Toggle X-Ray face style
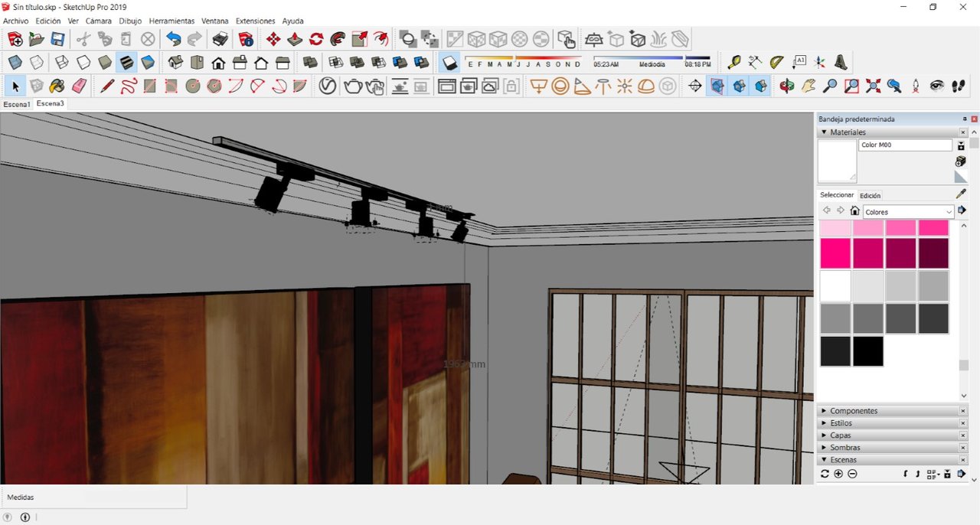Screen dimensions: 980x525 15,63
